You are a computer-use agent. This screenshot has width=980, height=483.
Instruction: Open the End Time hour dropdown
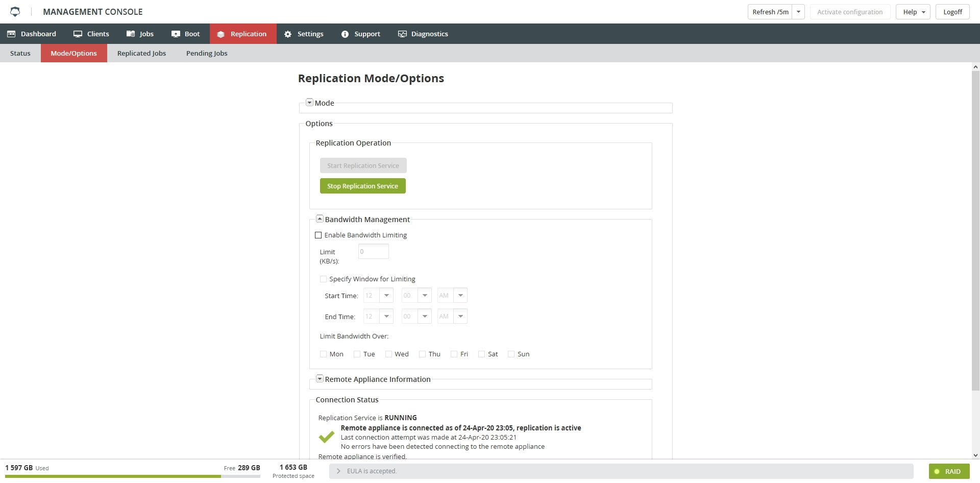pyautogui.click(x=386, y=316)
